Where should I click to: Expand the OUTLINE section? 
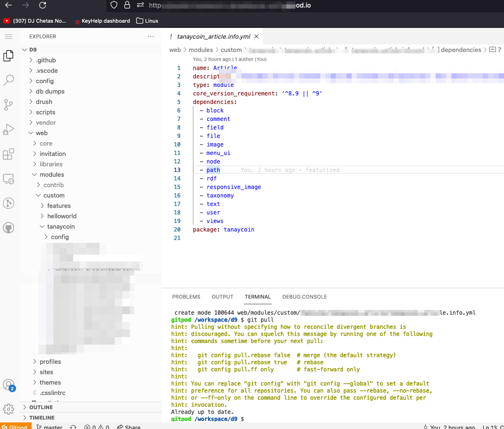click(x=91, y=407)
